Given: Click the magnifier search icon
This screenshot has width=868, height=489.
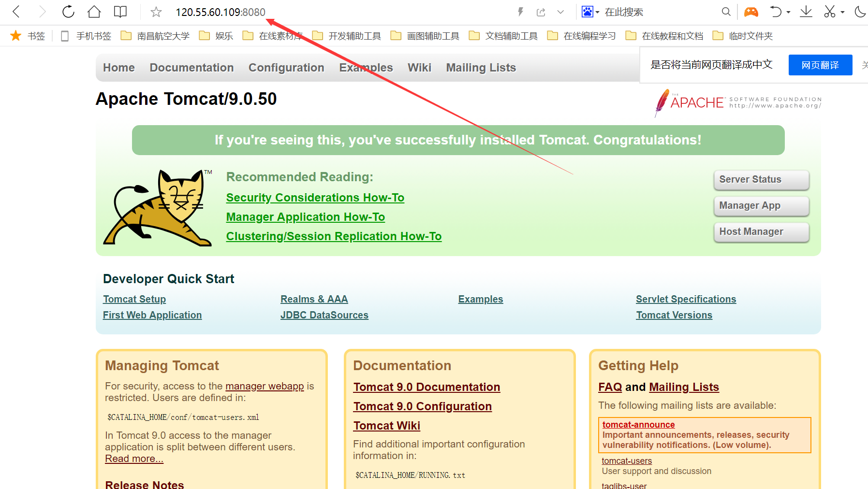Looking at the screenshot, I should 726,12.
